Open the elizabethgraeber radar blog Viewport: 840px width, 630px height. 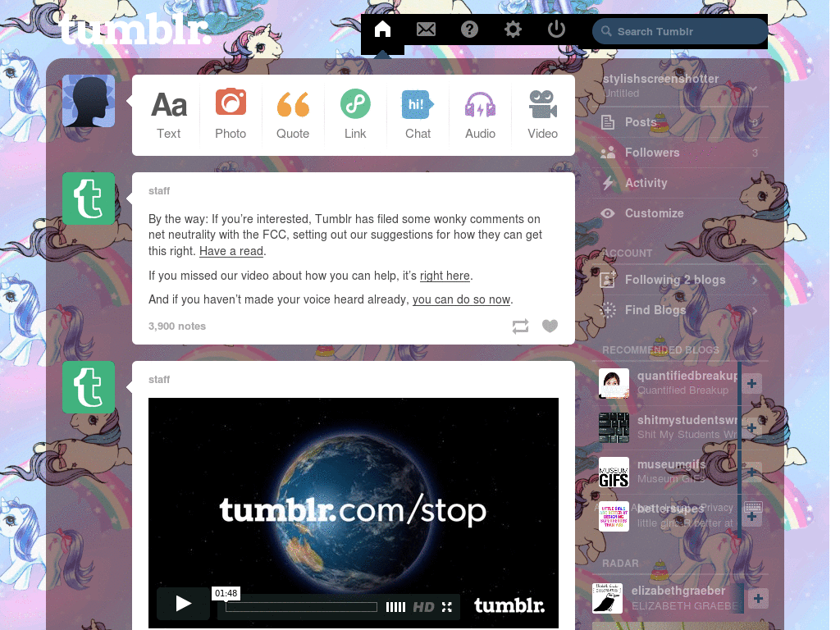(678, 591)
